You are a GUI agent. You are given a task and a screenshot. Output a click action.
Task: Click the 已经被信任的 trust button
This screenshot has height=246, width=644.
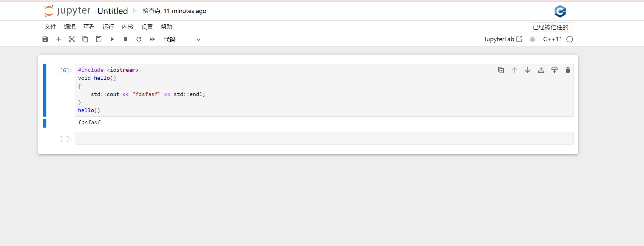click(x=550, y=27)
